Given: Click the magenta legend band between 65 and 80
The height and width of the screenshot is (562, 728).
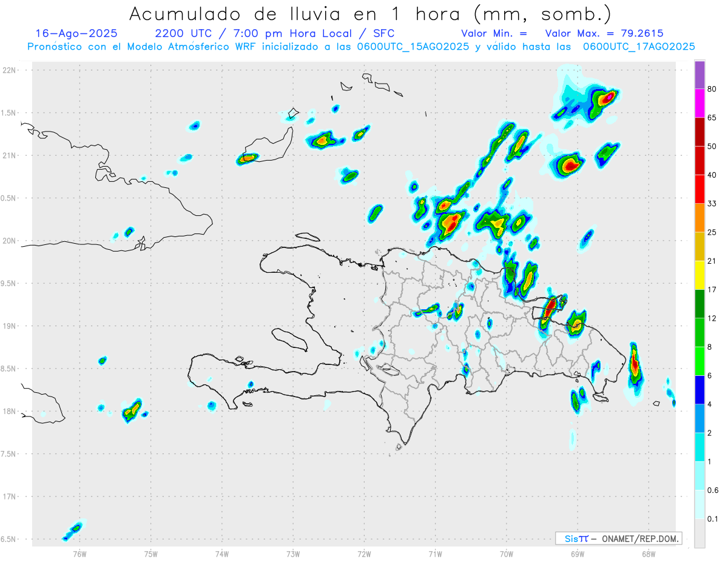Looking at the screenshot, I should point(699,104).
